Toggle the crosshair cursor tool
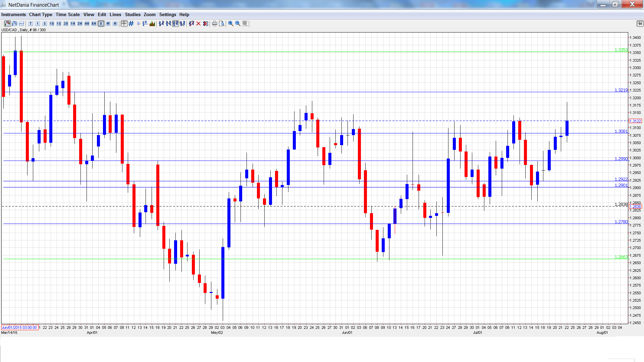 [124, 23]
